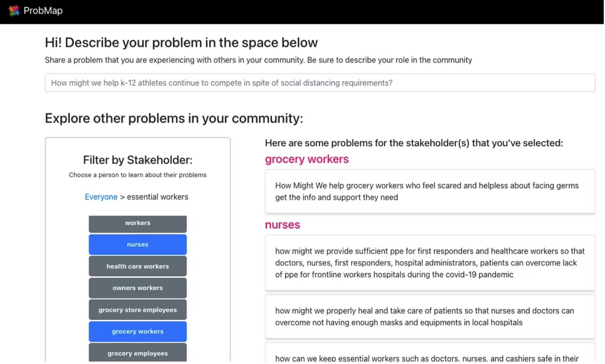The image size is (605, 364).
Task: Open the essential workers safety problem card
Action: (x=430, y=357)
